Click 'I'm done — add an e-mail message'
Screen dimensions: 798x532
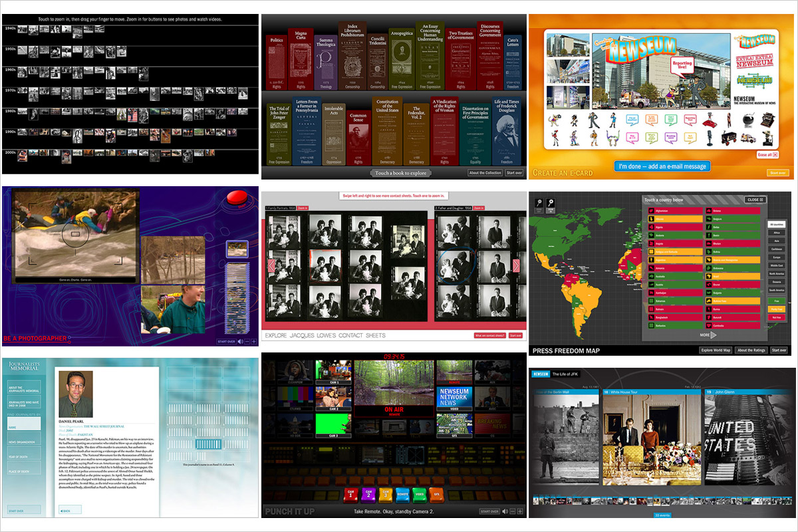pyautogui.click(x=662, y=166)
